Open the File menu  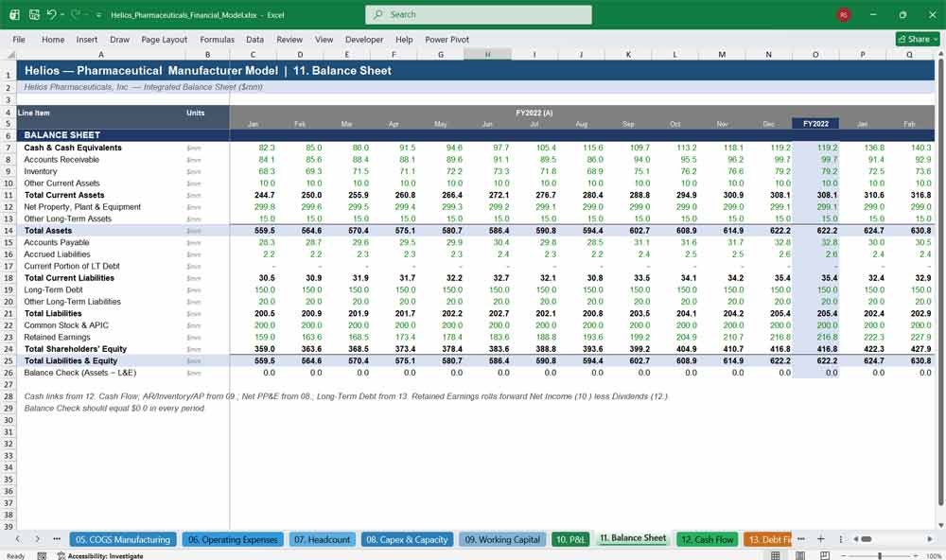pos(19,39)
